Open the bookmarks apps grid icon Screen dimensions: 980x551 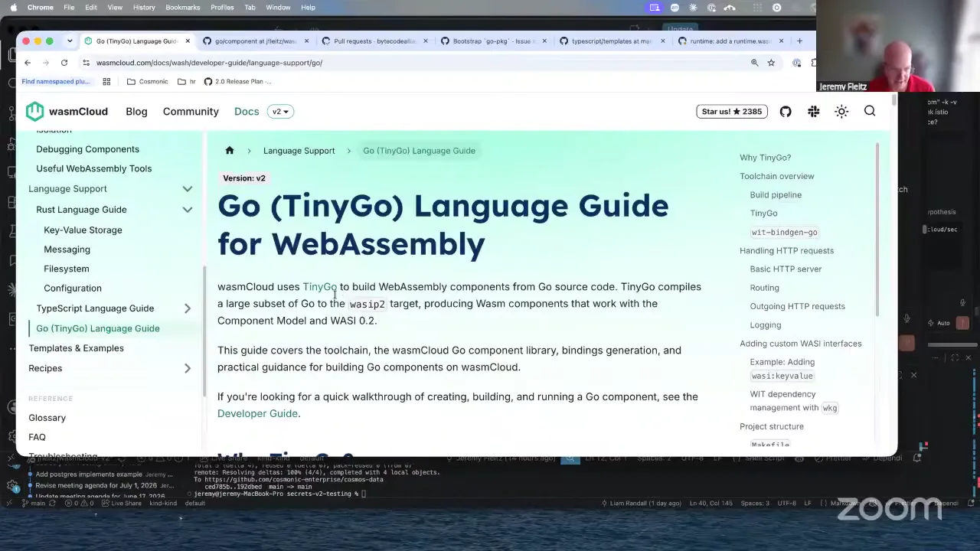click(106, 81)
